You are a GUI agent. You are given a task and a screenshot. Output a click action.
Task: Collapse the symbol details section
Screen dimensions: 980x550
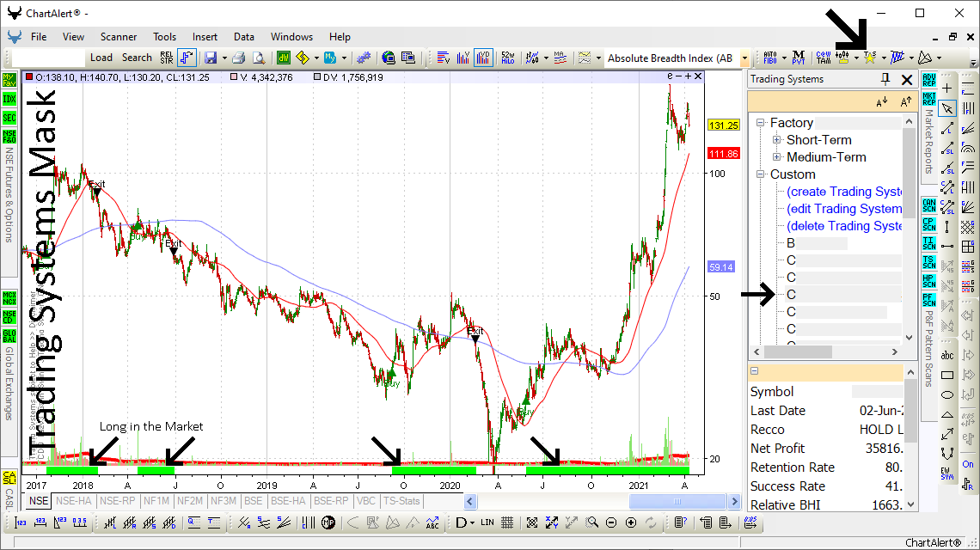(755, 371)
